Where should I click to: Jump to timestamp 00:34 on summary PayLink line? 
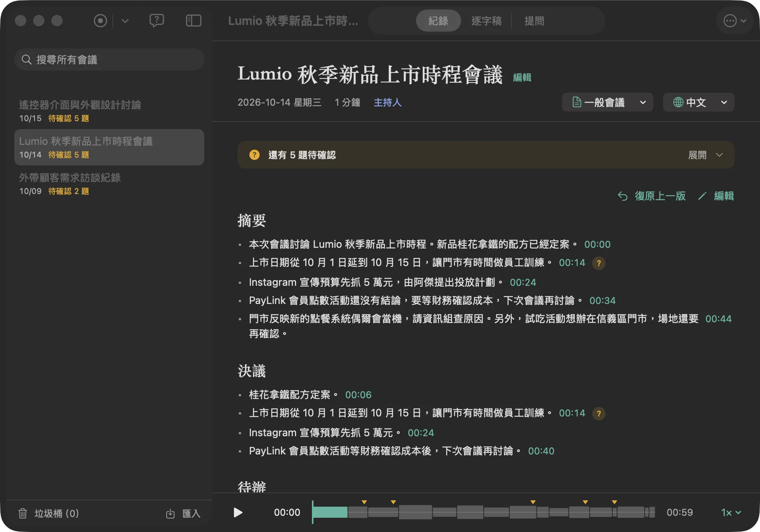[x=602, y=300]
